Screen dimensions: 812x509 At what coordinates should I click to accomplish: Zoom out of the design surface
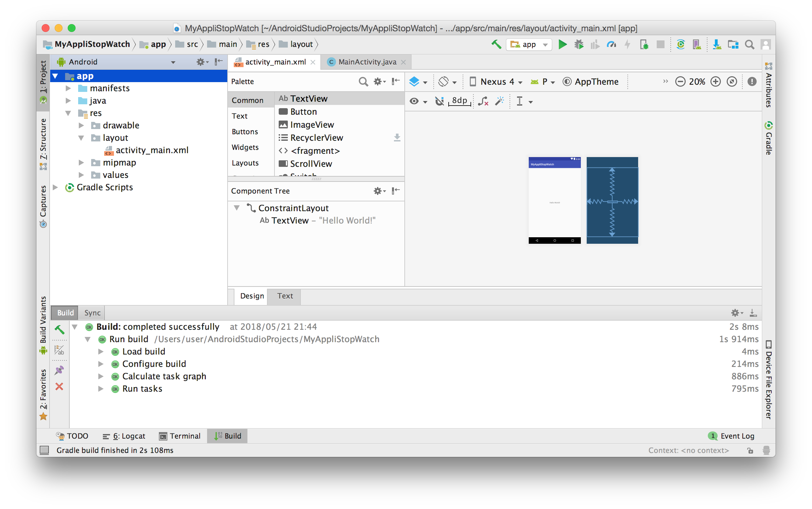[680, 81]
